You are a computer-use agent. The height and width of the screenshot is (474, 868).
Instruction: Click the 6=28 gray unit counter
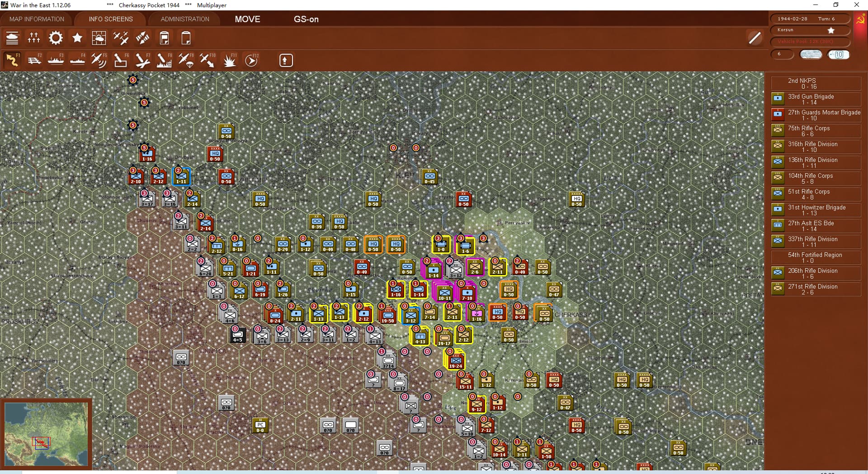coord(205,268)
